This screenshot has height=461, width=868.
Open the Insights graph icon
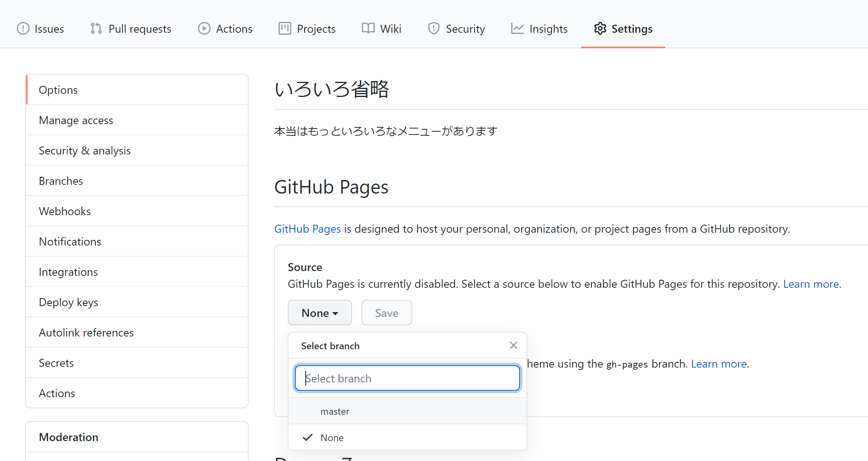517,28
